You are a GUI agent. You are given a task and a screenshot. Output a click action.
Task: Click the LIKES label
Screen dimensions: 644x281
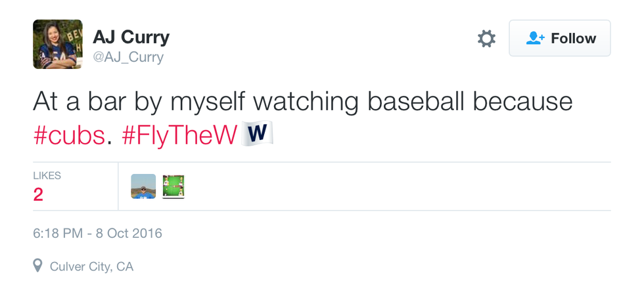47,176
